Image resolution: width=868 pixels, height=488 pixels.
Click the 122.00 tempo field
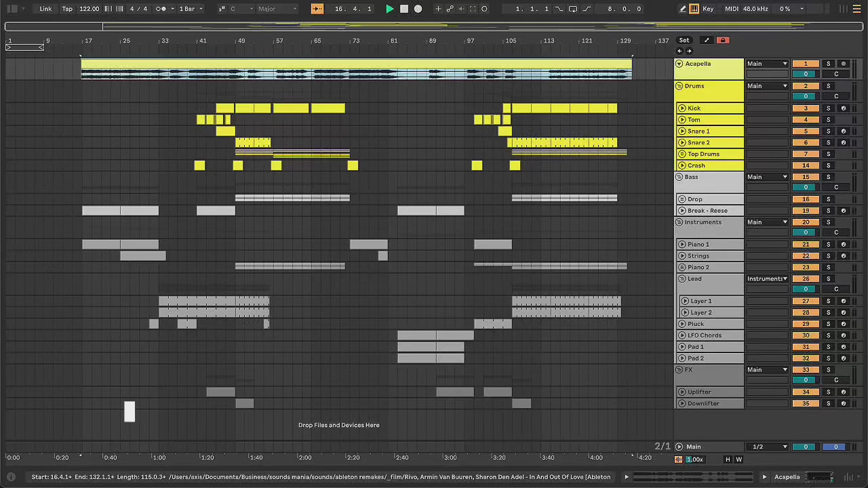(x=89, y=9)
